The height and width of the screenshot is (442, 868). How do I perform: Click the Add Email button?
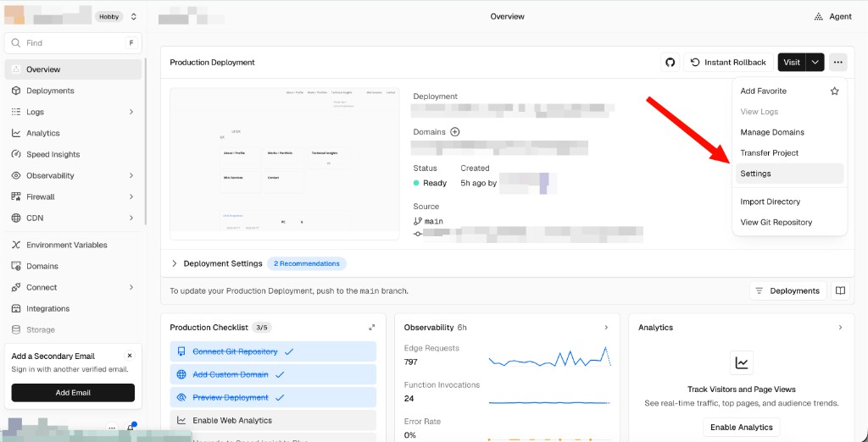(x=73, y=393)
